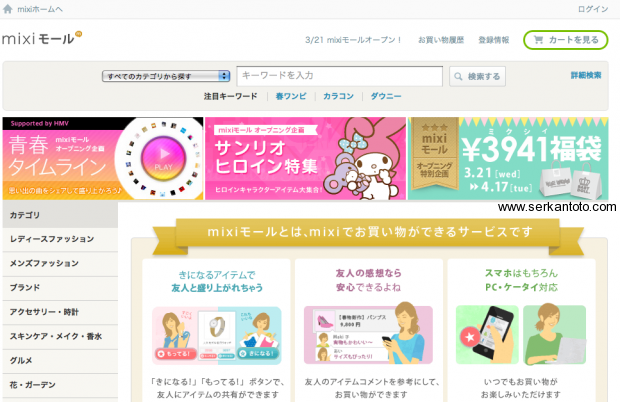Screen dimensions: 620x402
Task: Open 詳細検索 advanced search
Action: coord(586,75)
